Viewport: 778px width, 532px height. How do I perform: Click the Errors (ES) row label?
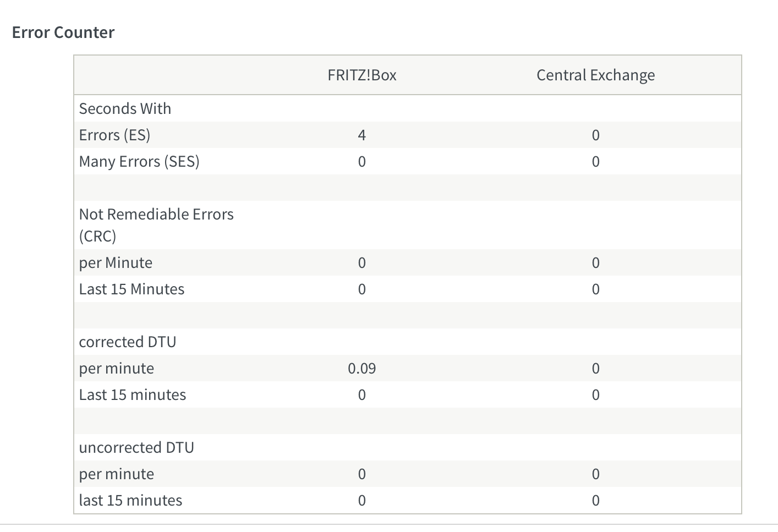[114, 135]
